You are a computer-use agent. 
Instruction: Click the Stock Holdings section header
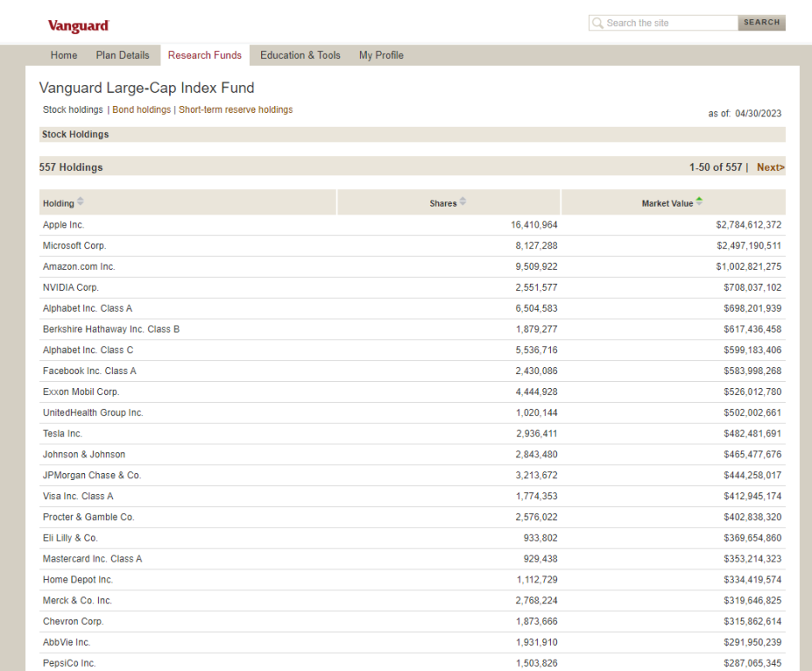(75, 135)
